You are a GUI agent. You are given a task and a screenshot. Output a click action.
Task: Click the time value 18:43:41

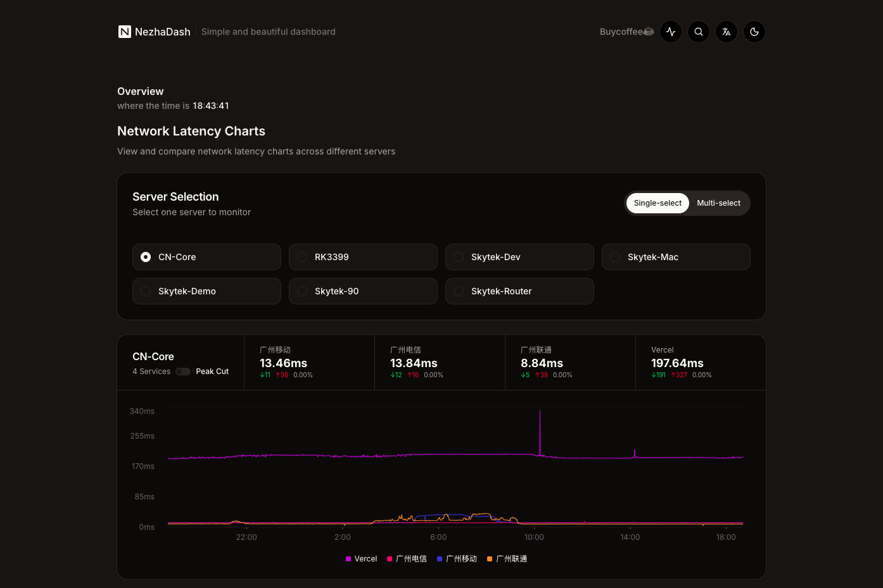pyautogui.click(x=211, y=106)
